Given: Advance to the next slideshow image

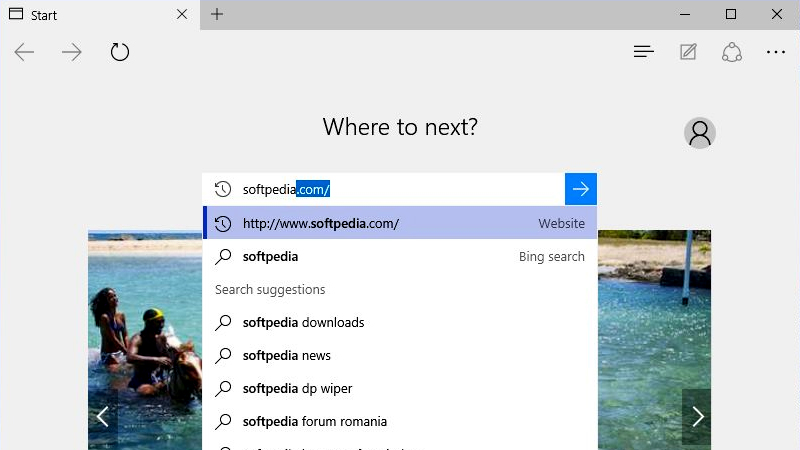Looking at the screenshot, I should point(697,417).
